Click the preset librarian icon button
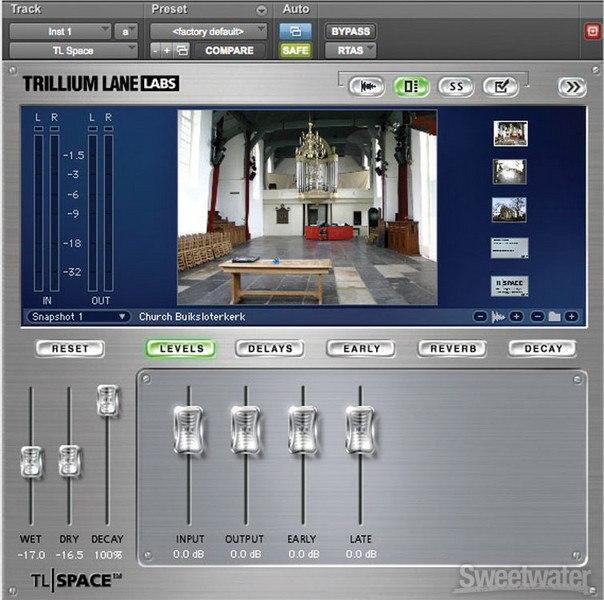Viewport: 604px width, 600px height. 182,50
